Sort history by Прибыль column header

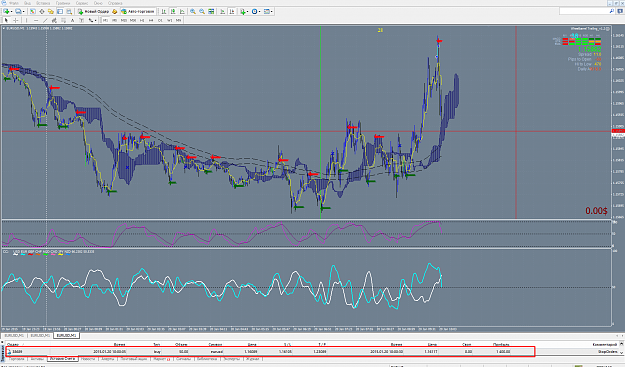click(x=501, y=344)
